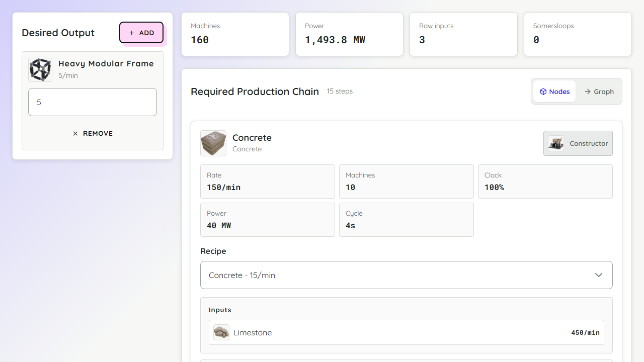Click the Concrete Machines value 10
The image size is (644, 362).
[351, 187]
